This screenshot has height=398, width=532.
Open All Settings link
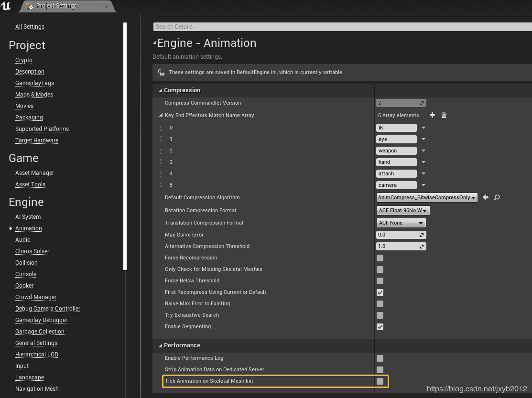click(x=30, y=26)
